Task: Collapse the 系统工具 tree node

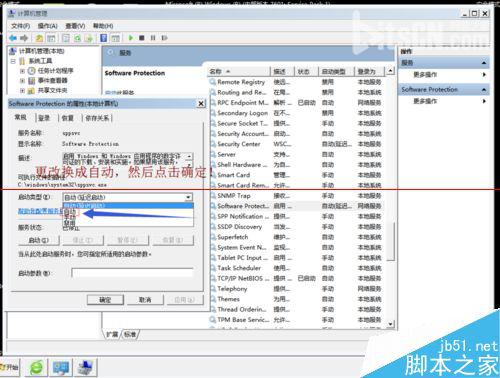Action: tap(13, 61)
